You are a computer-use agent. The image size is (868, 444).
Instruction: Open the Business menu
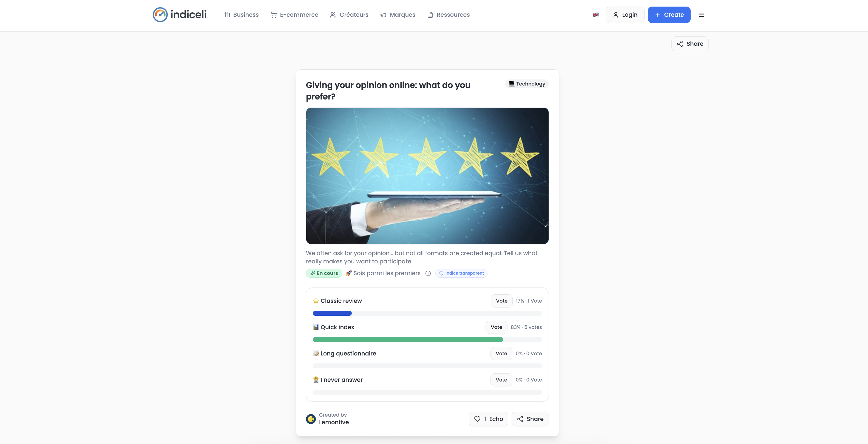241,15
